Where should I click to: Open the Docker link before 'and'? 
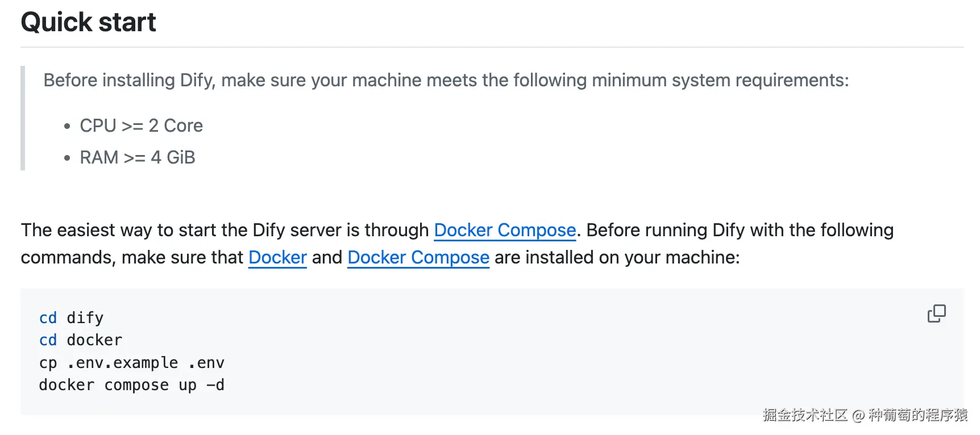277,257
